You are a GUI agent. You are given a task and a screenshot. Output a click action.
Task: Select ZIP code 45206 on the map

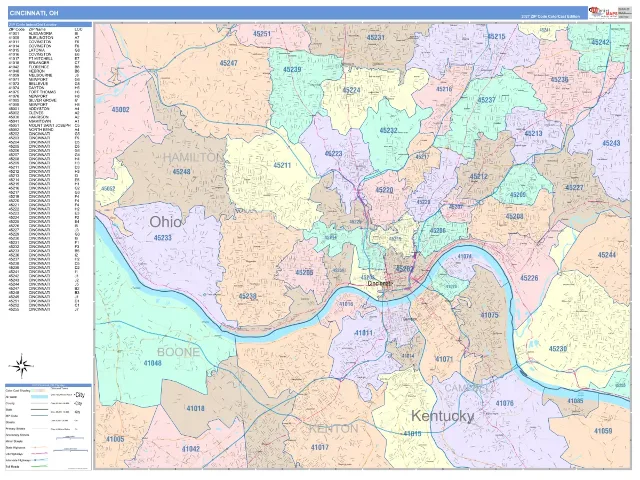click(x=438, y=231)
